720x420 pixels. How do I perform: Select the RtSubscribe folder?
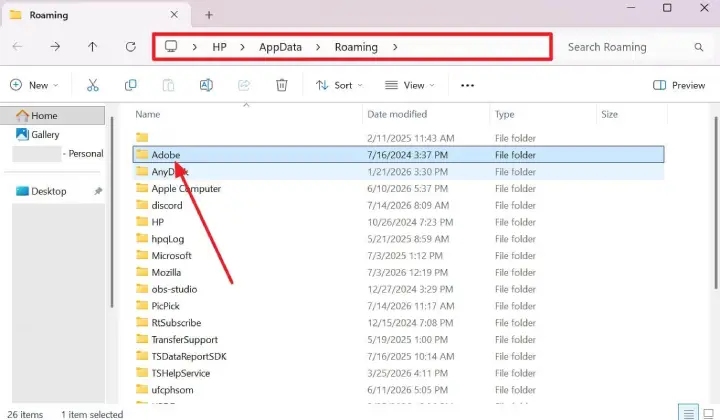(398, 322)
